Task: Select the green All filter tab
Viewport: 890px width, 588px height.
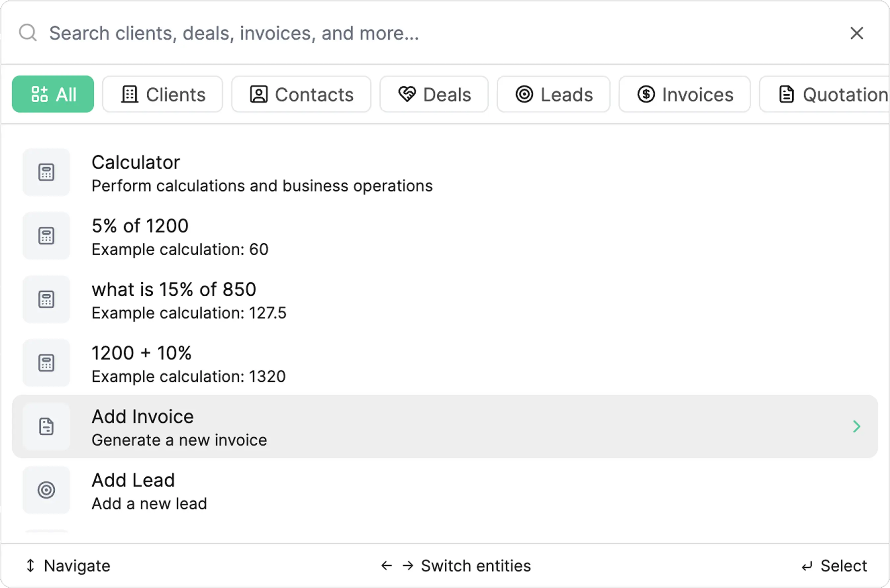Action: (53, 94)
